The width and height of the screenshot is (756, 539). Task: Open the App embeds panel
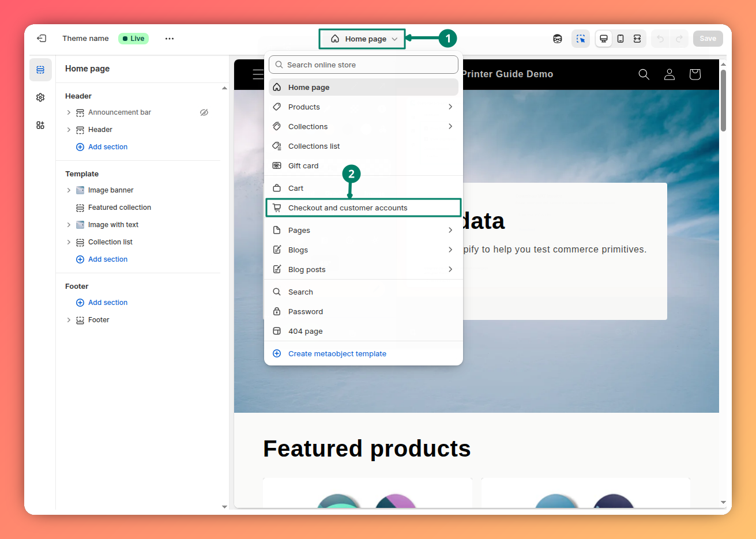click(x=40, y=125)
